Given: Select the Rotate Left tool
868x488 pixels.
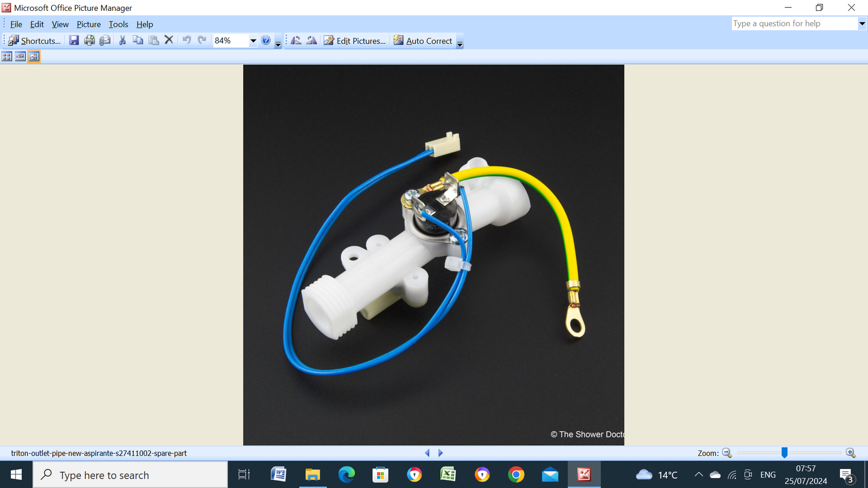Looking at the screenshot, I should 296,41.
